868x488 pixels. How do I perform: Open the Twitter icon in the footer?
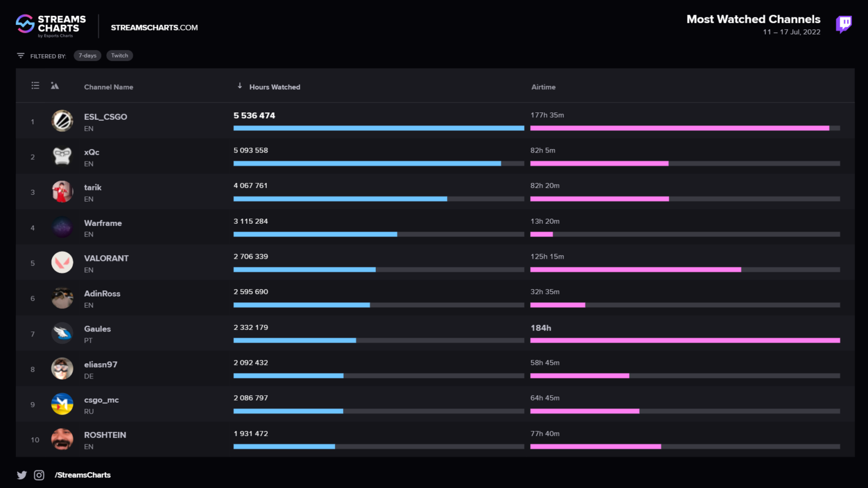21,475
